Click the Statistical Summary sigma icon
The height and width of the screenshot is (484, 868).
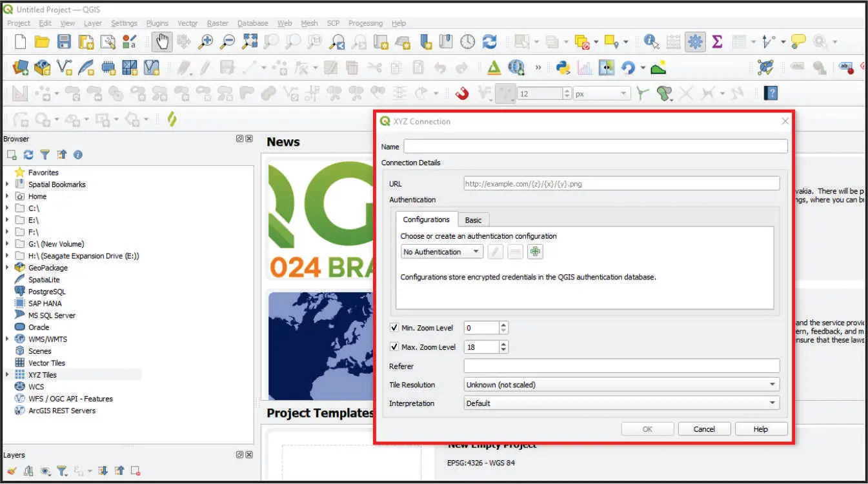click(x=717, y=42)
